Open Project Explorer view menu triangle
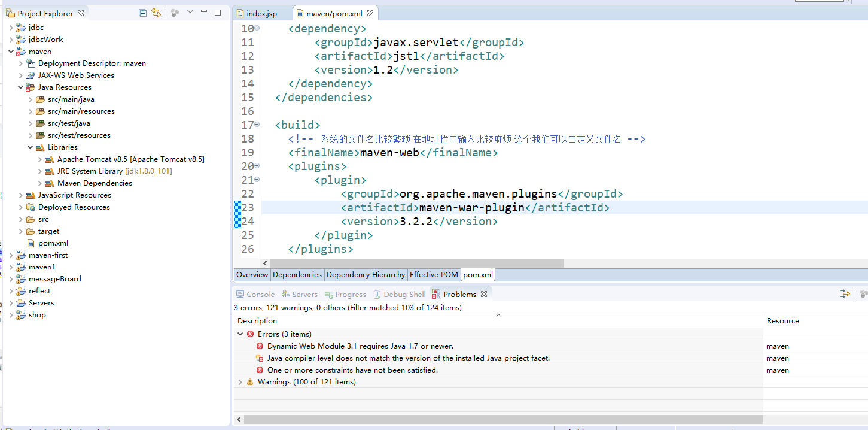The width and height of the screenshot is (868, 430). point(190,12)
